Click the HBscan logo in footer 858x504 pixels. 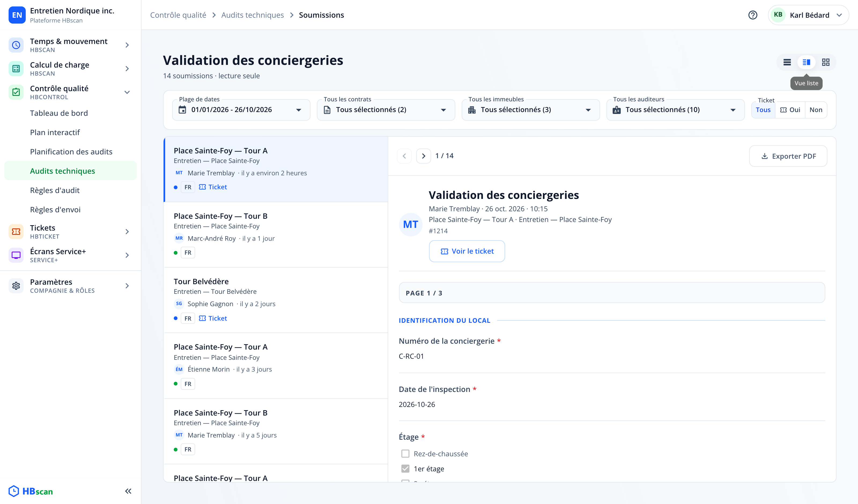point(31,491)
